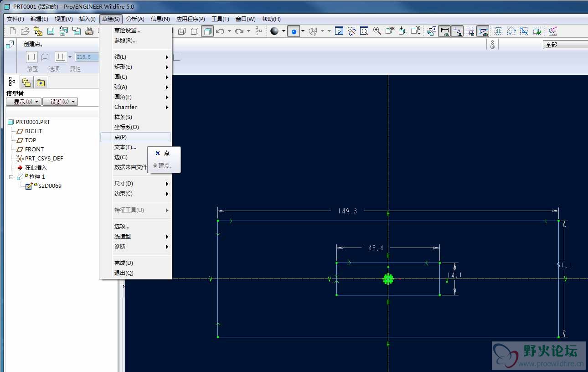Image resolution: width=588 pixels, height=372 pixels.
Task: Click the wireframe cube display icon
Action: click(x=182, y=31)
